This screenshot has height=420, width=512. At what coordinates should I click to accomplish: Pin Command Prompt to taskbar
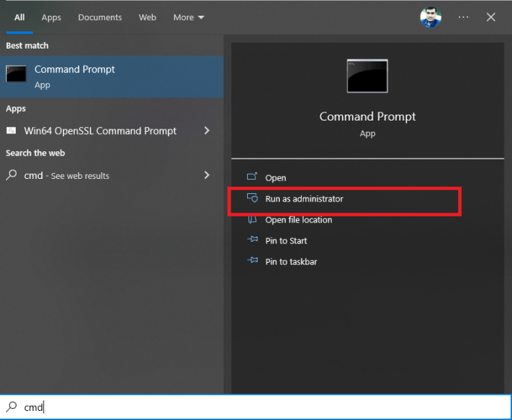(291, 262)
